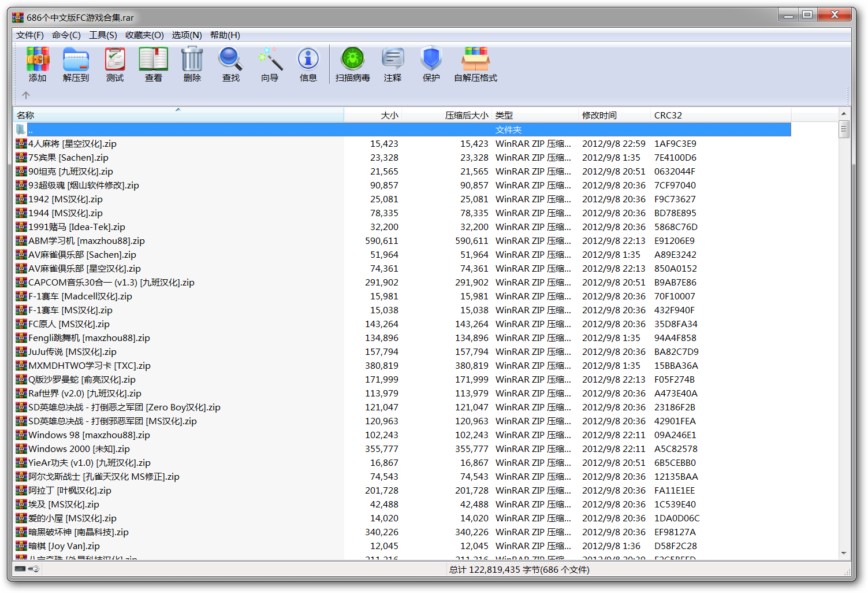Sort by Modified (修改时间) column header

614,115
